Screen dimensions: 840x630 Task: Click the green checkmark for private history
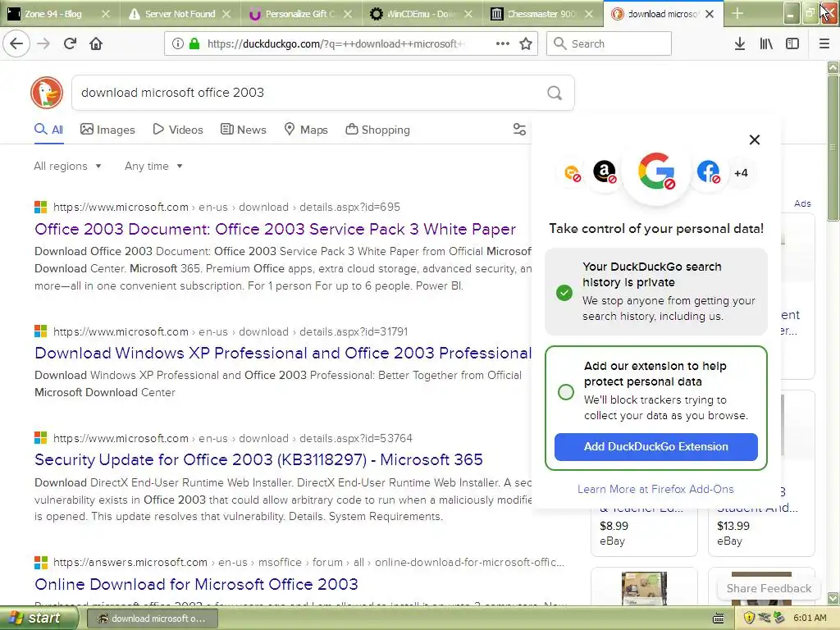click(x=564, y=293)
